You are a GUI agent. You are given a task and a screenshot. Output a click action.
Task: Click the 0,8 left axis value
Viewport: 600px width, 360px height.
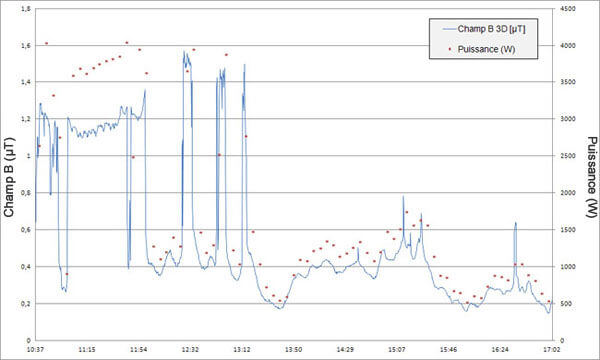[26, 193]
